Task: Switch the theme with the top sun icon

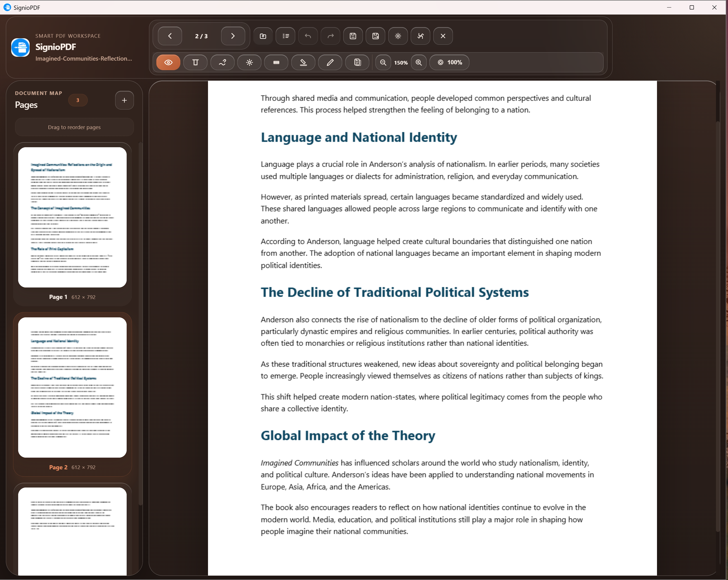Action: pos(398,36)
